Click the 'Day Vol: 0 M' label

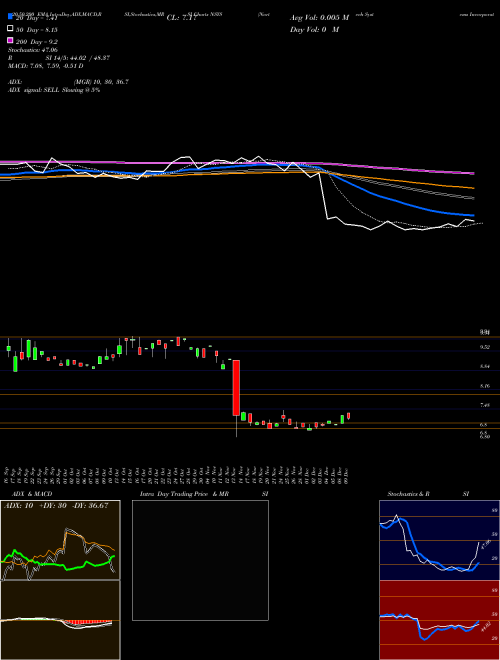314,29
